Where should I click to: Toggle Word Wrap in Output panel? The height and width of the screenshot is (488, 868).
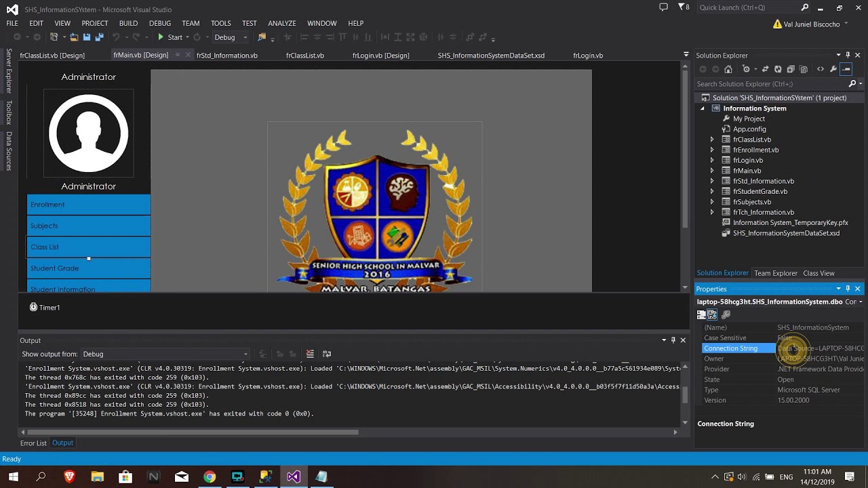pos(327,354)
